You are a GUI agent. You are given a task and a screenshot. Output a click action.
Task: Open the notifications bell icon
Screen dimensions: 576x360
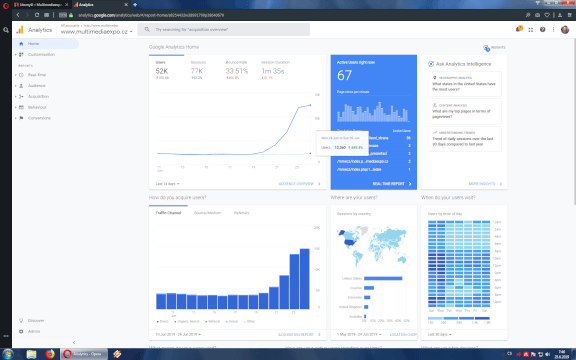pos(519,29)
